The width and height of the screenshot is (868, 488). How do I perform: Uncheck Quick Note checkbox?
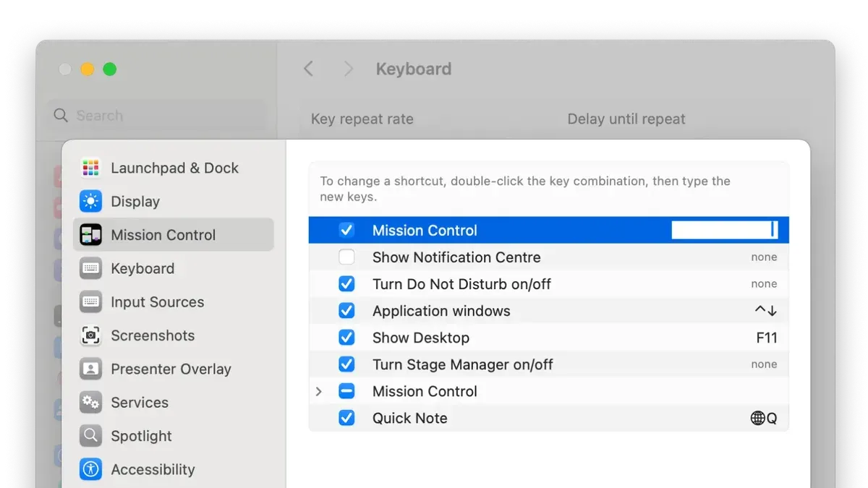(x=346, y=418)
